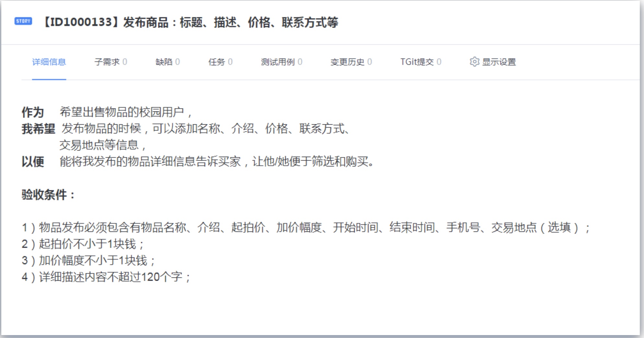Click condition 1 物品发布必须包含有物品名称

coord(306,228)
